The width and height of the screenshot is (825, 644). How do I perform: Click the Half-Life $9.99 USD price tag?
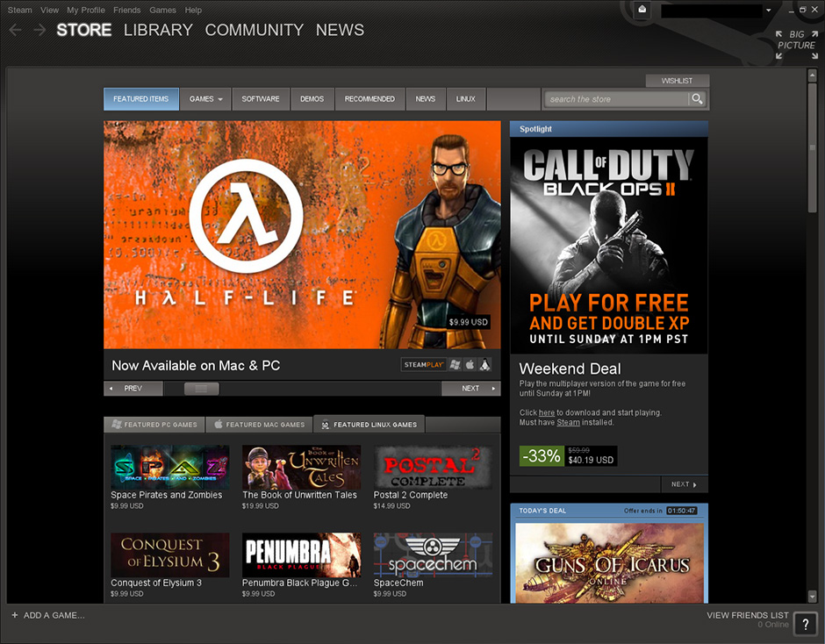[x=469, y=322]
